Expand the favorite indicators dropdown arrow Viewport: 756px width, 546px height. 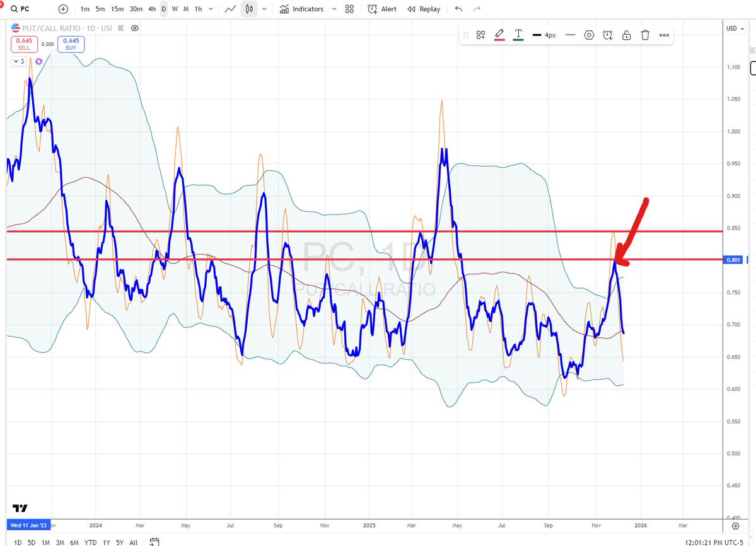tap(334, 9)
